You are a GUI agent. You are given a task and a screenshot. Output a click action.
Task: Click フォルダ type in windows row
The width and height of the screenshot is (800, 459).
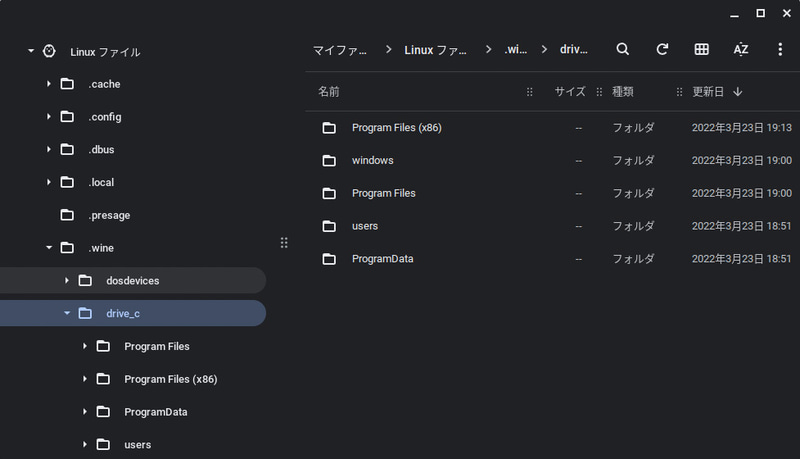click(x=633, y=161)
